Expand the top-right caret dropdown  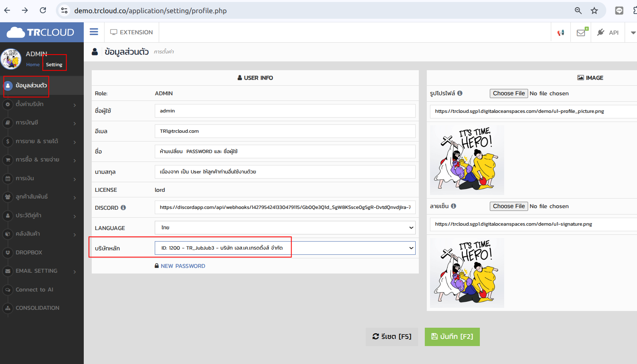pos(633,33)
